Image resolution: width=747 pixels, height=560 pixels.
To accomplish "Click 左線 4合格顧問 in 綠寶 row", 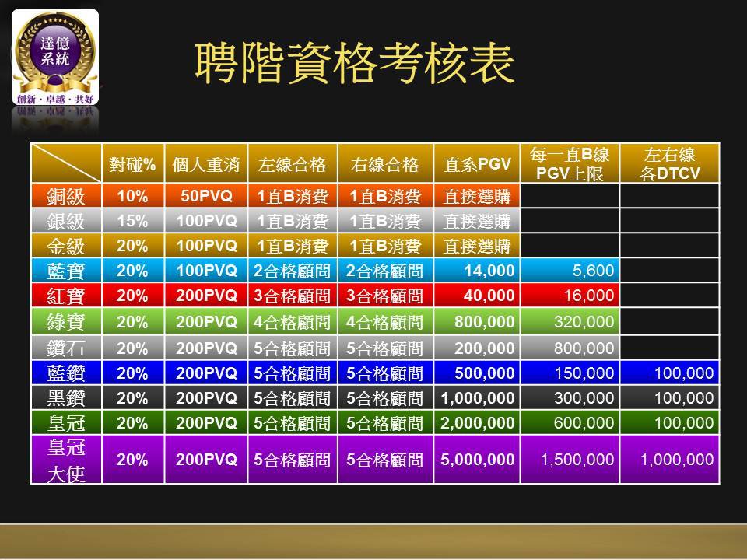I will tap(292, 322).
